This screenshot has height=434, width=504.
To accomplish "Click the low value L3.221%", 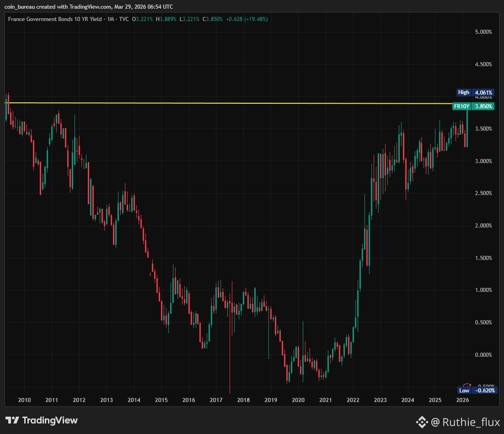I will coord(189,19).
